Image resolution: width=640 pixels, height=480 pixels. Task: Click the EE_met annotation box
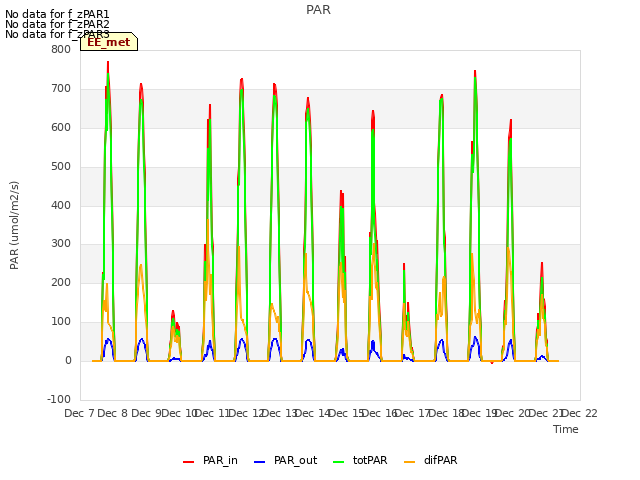click(x=109, y=42)
